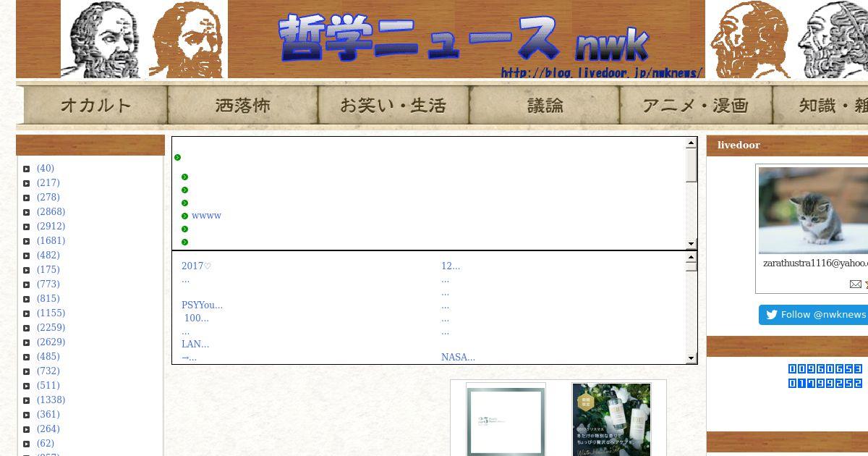Click the arrow icon beside (2868)
Screen dimensions: 868x456
pos(27,212)
